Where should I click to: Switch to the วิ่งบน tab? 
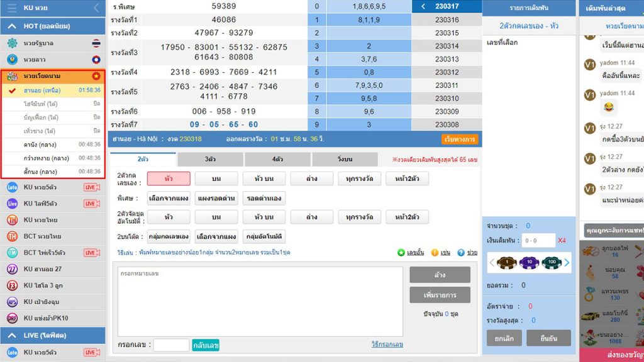[345, 159]
